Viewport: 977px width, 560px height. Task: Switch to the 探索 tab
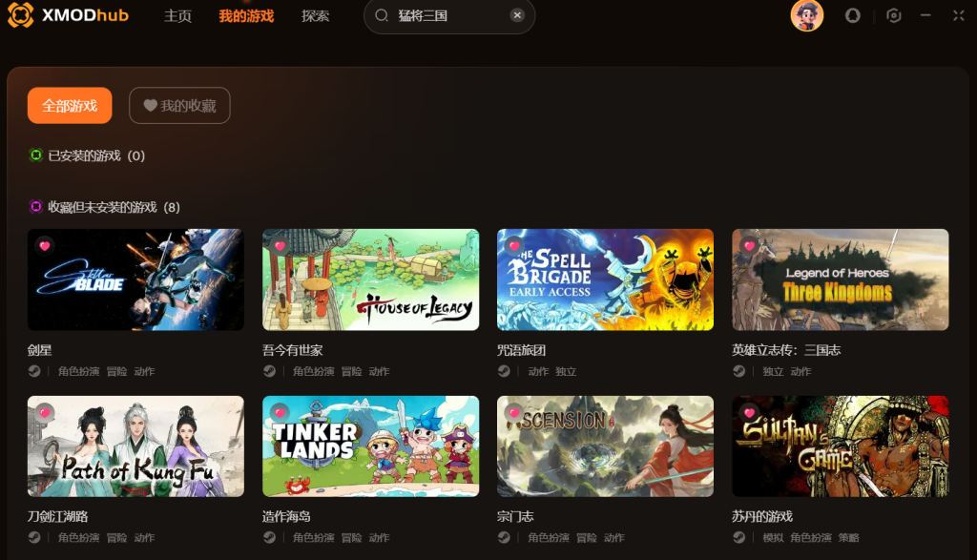click(315, 16)
